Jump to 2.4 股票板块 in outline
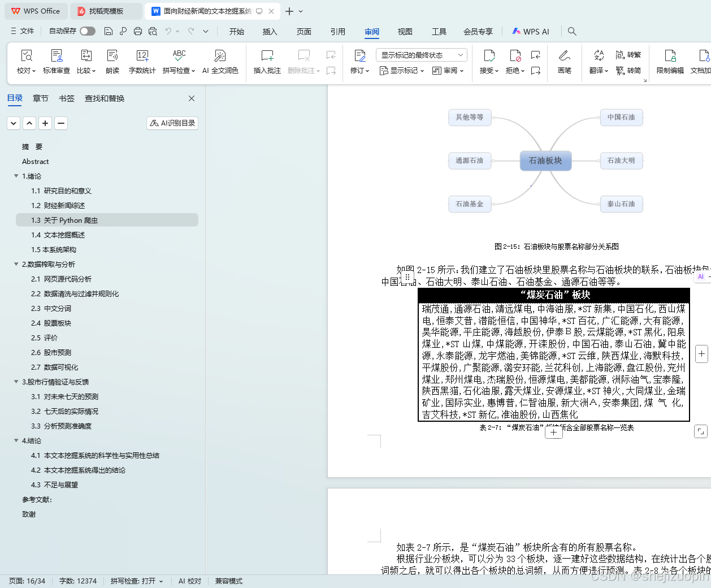711x588 pixels. [51, 323]
